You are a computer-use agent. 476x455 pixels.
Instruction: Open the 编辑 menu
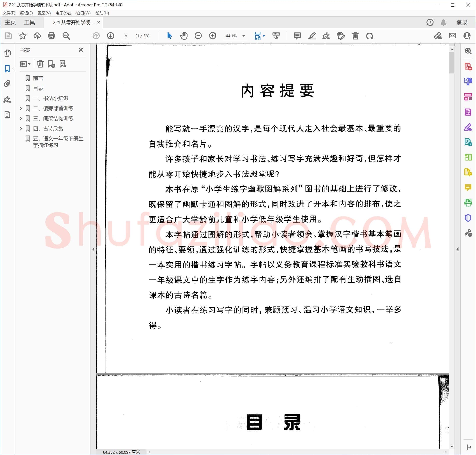click(27, 13)
